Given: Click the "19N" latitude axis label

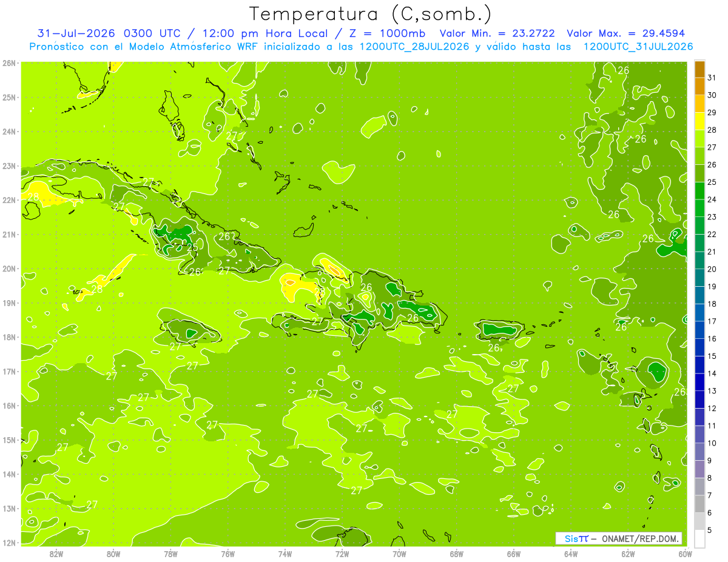Looking at the screenshot, I should (x=9, y=303).
